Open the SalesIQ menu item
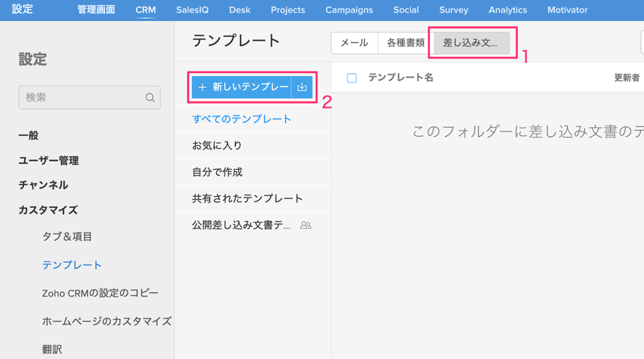Image resolution: width=644 pixels, height=359 pixels. 192,10
